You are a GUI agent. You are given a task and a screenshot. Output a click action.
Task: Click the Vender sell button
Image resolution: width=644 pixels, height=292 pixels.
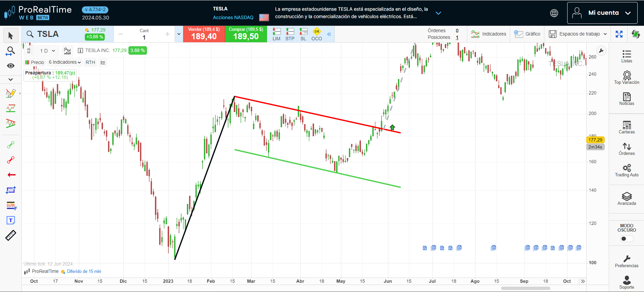204,34
